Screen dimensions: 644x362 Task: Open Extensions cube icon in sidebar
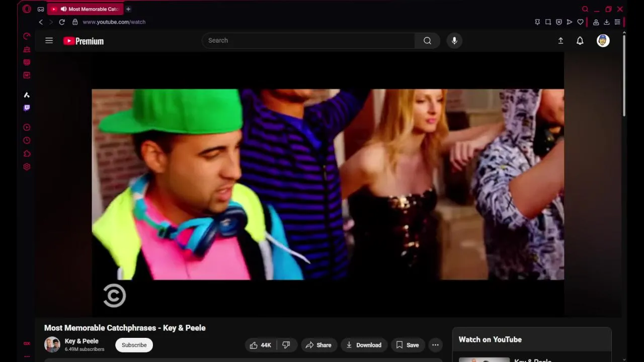tap(27, 154)
